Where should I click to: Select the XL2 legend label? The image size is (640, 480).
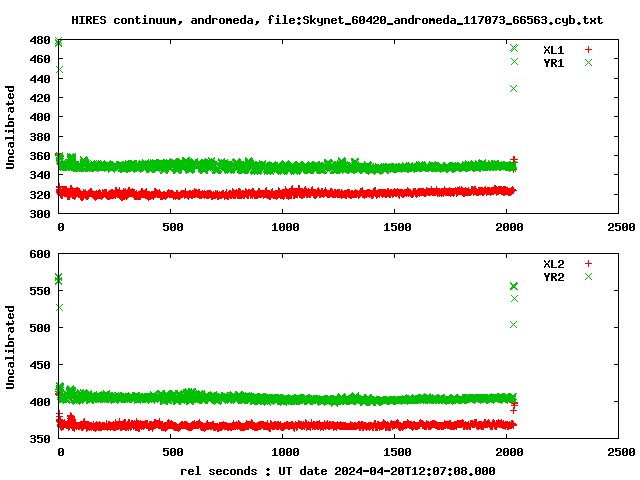553,264
